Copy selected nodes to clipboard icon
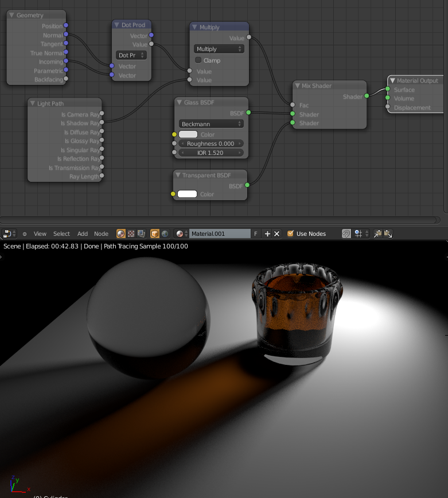The height and width of the screenshot is (498, 448). 377,234
